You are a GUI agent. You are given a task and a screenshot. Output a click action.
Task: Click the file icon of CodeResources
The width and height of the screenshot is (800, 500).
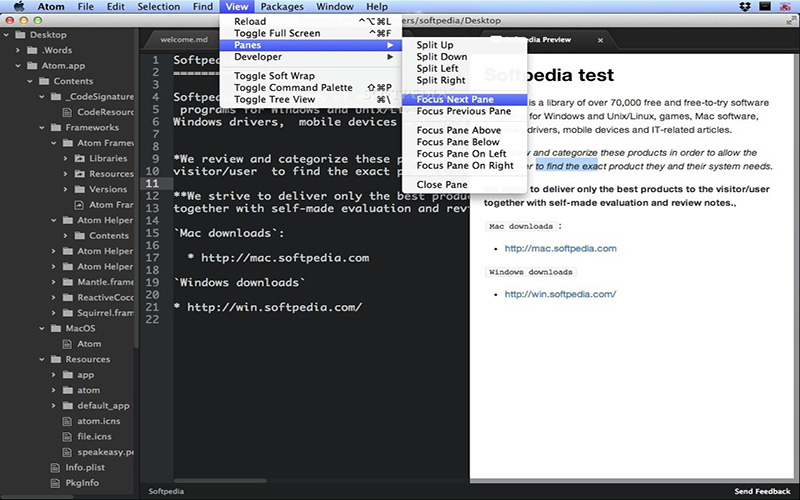point(67,112)
